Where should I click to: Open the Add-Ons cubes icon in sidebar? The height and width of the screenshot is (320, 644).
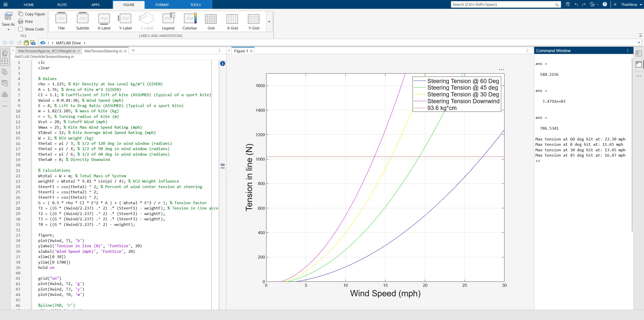[5, 94]
